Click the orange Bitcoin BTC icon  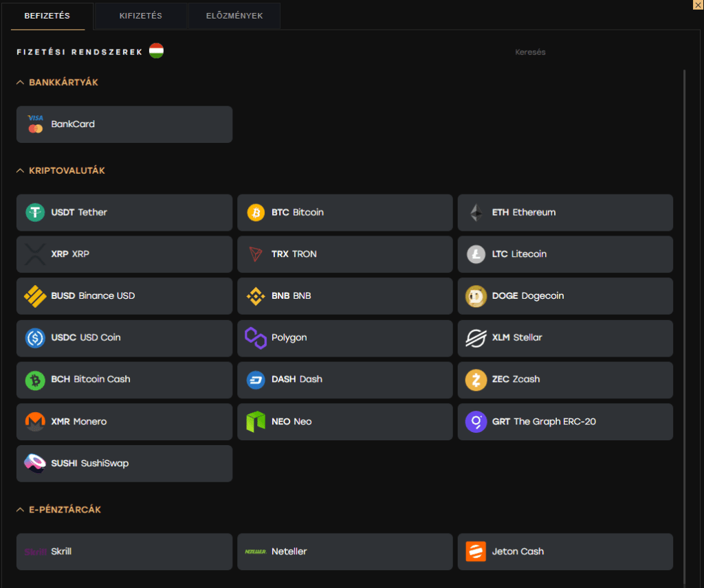click(256, 212)
